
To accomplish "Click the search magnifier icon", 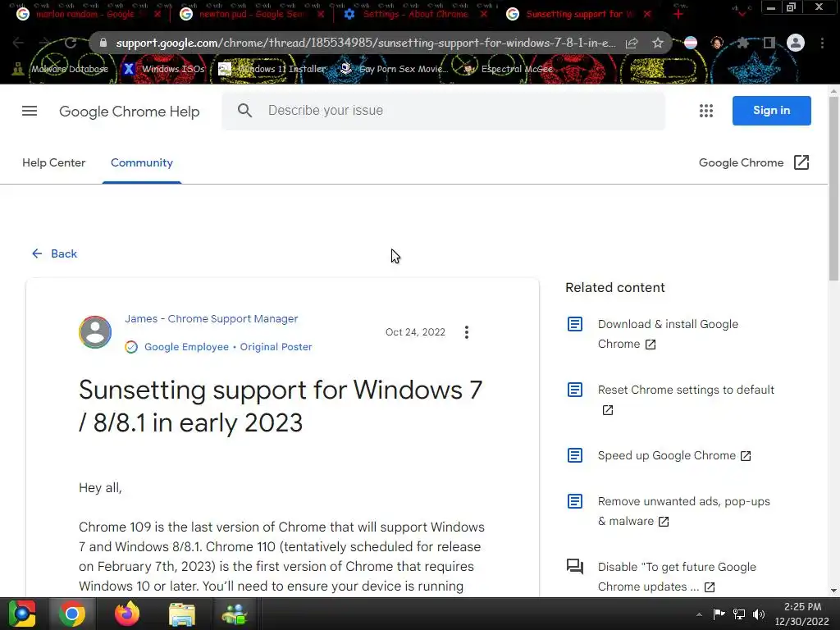I will [x=244, y=111].
